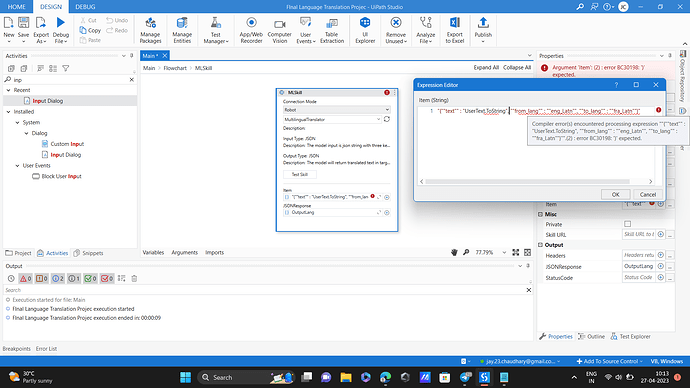Click the ribbon search magnifier icon
Viewport: 690px width, 388px height.
pyautogui.click(x=580, y=7)
